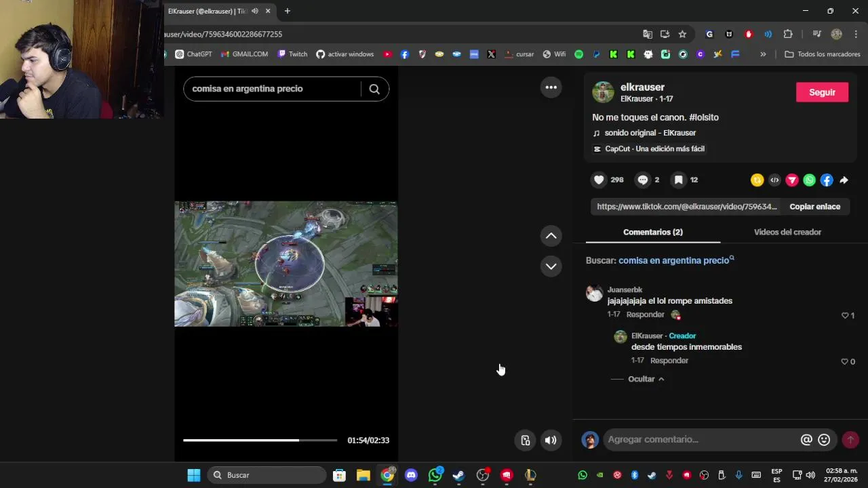Switch to Comentarios (2) tab
This screenshot has width=868, height=488.
tap(653, 232)
